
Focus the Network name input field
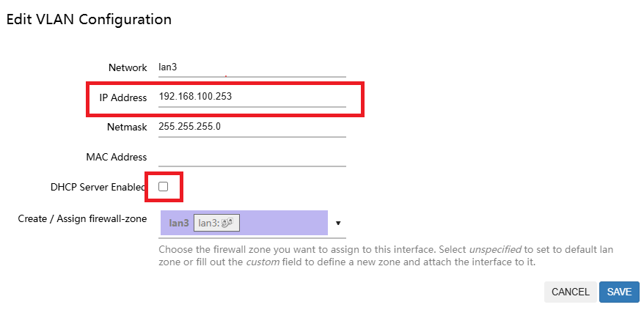252,67
